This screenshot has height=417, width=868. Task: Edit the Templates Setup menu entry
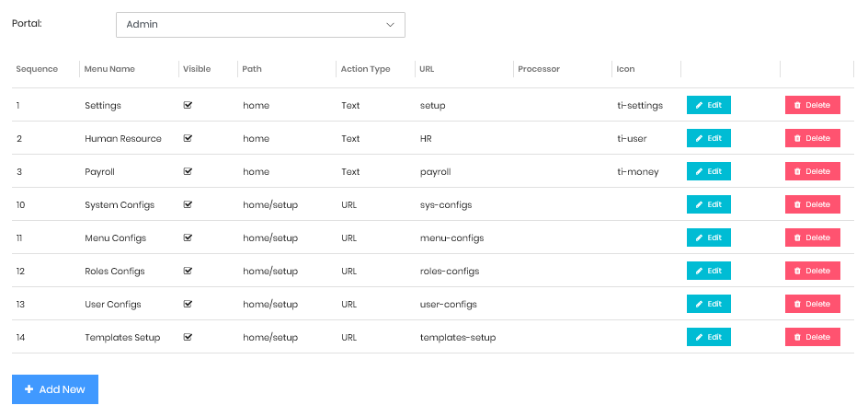709,337
